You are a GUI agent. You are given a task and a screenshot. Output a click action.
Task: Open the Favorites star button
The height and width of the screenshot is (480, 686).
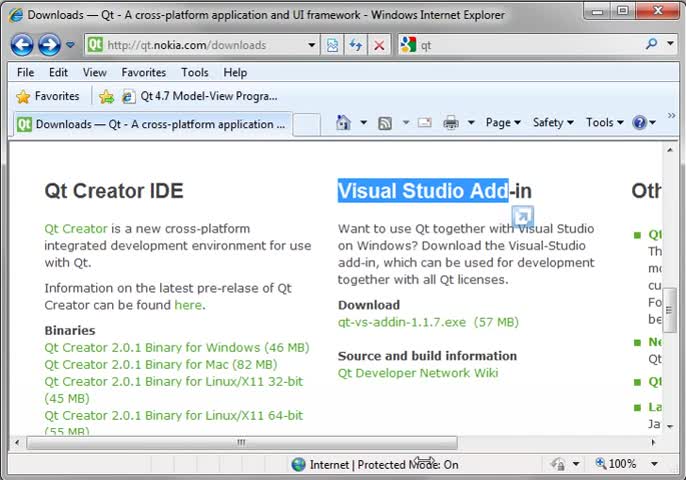click(47, 96)
